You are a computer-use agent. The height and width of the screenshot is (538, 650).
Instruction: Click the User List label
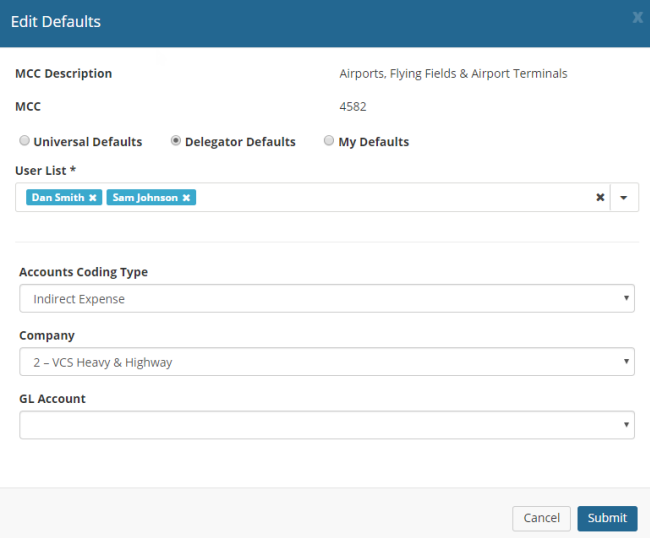tap(46, 170)
